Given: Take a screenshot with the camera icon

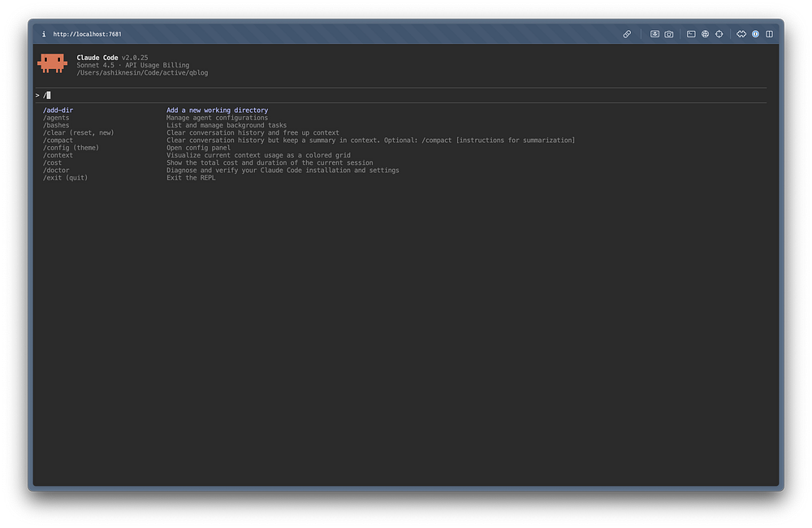Looking at the screenshot, I should 668,34.
